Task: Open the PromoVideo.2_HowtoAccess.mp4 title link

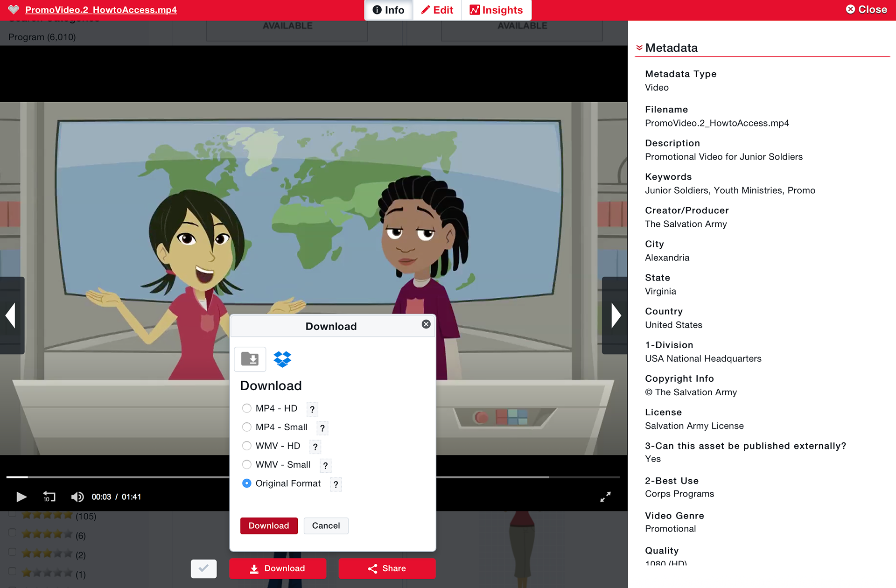Action: tap(101, 10)
